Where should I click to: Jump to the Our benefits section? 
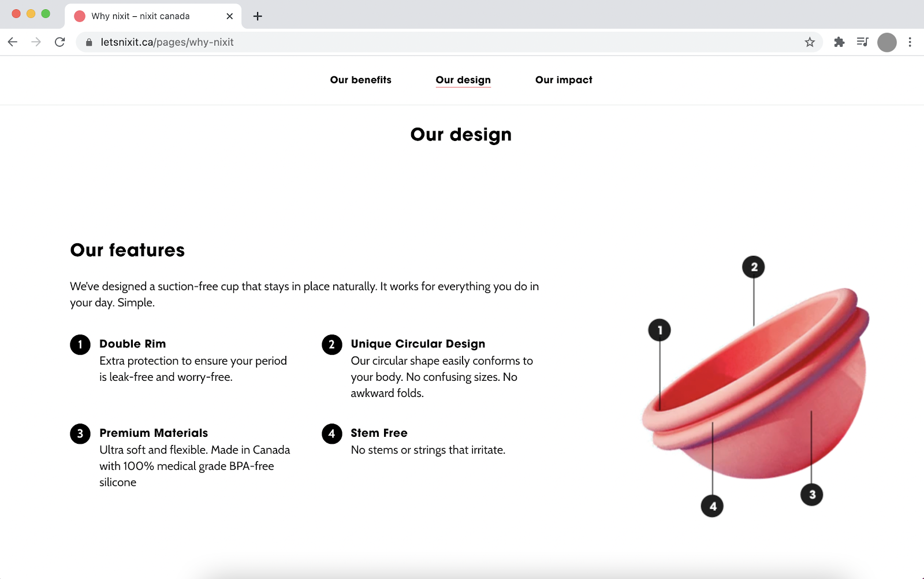click(361, 80)
